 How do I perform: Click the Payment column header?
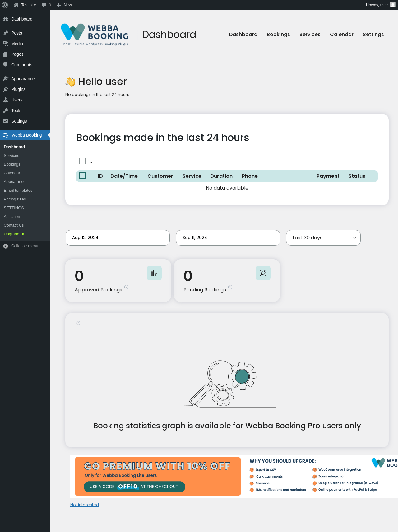pyautogui.click(x=328, y=176)
